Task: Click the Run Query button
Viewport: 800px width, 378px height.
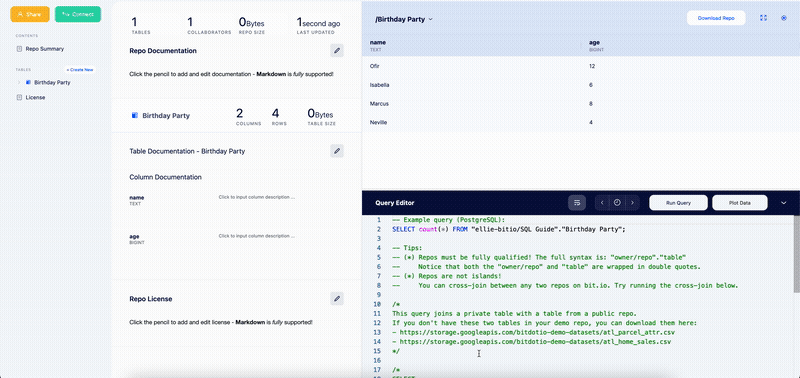Action: (x=678, y=203)
